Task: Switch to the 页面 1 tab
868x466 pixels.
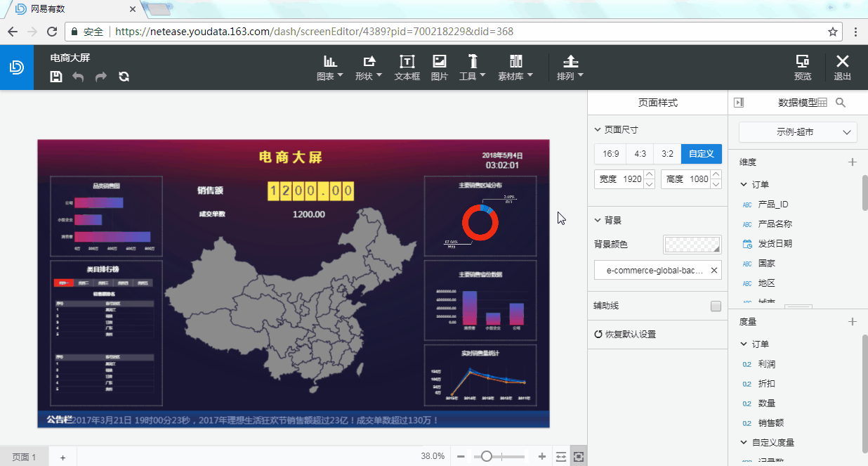Action: tap(24, 457)
